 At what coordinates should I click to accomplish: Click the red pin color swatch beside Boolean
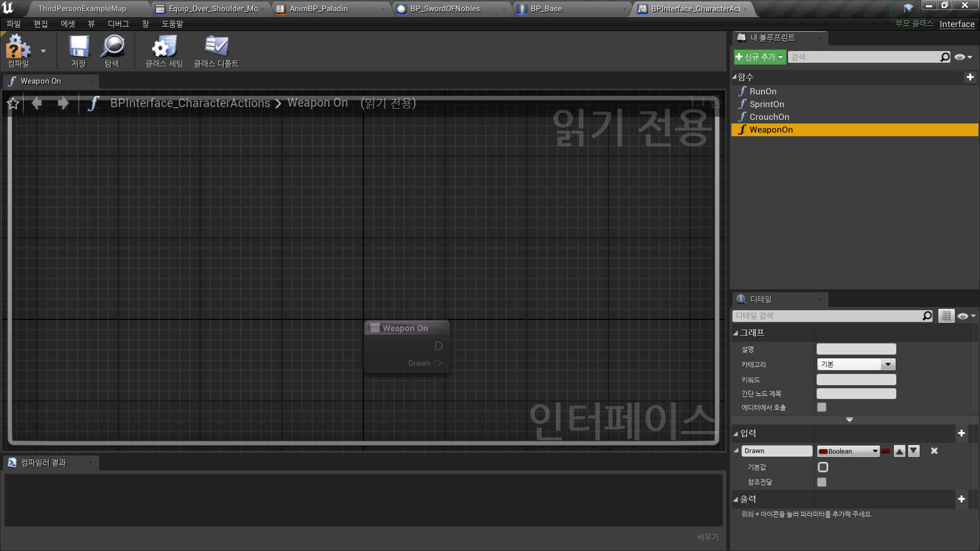click(886, 451)
